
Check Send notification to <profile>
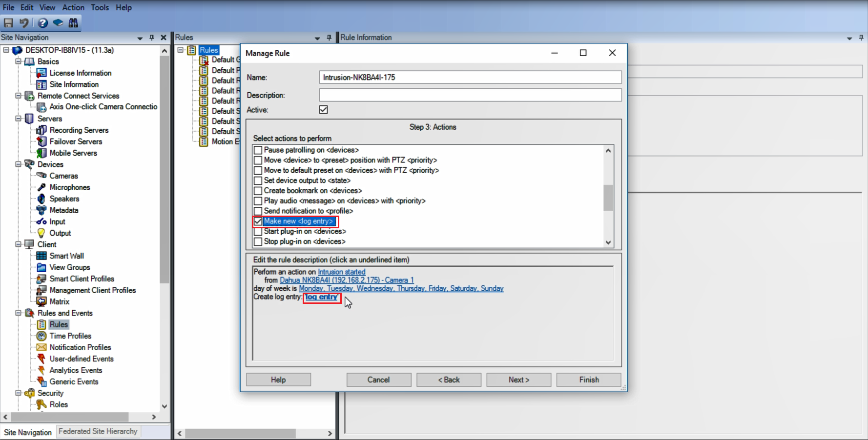click(x=258, y=211)
